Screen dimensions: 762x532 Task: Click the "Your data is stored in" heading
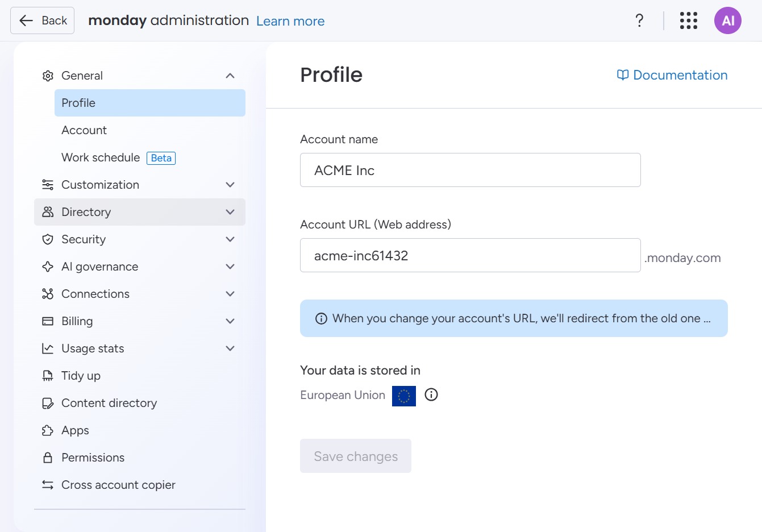pyautogui.click(x=360, y=371)
